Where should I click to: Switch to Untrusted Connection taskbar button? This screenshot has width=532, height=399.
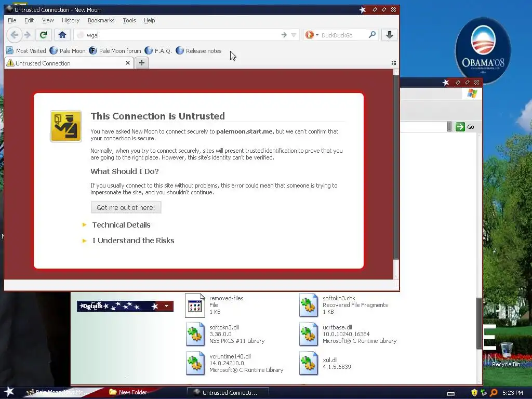point(228,393)
